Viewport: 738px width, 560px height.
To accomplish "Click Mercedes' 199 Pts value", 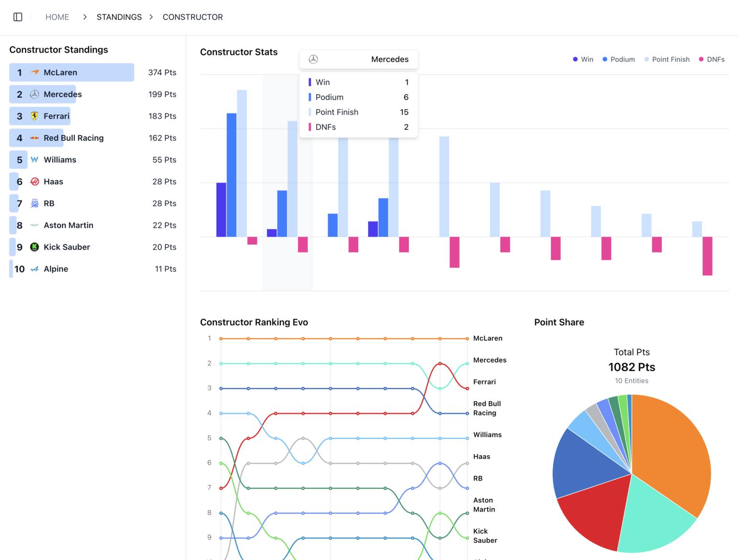I will pyautogui.click(x=162, y=94).
